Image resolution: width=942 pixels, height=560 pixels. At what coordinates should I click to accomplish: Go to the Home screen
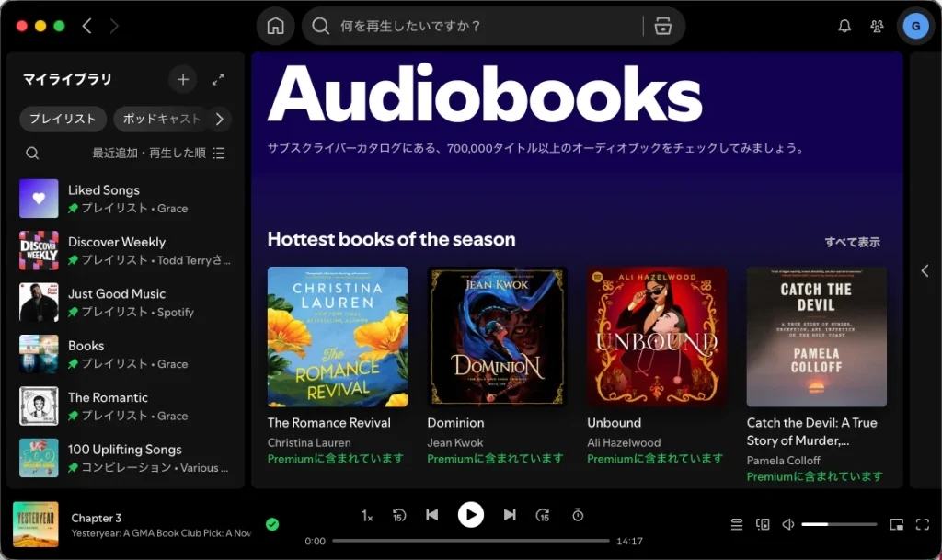coord(275,26)
